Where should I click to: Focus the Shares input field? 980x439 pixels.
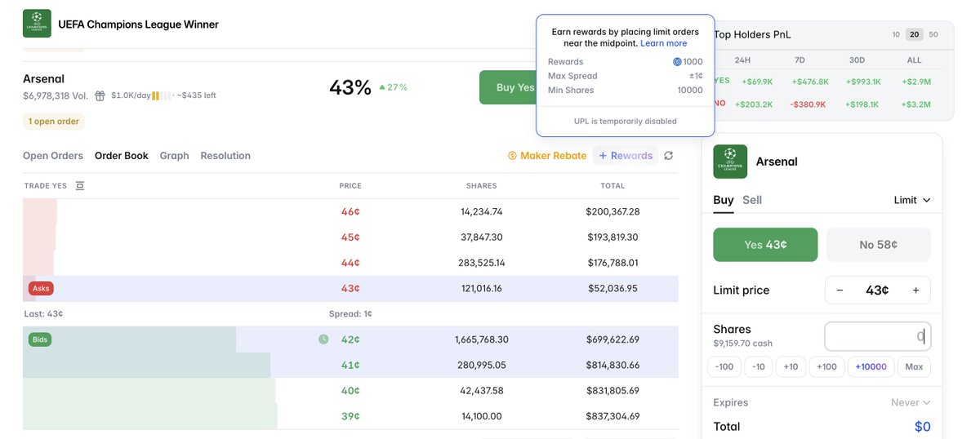click(x=878, y=336)
